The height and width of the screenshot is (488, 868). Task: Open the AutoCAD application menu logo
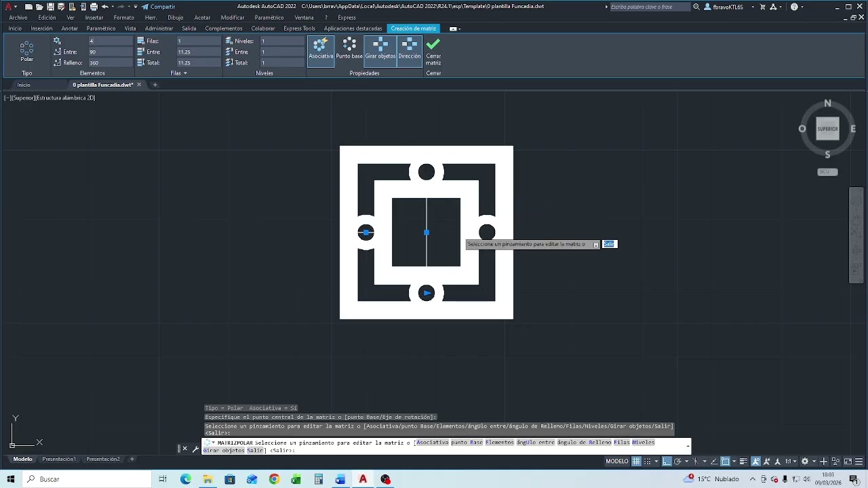[x=9, y=7]
